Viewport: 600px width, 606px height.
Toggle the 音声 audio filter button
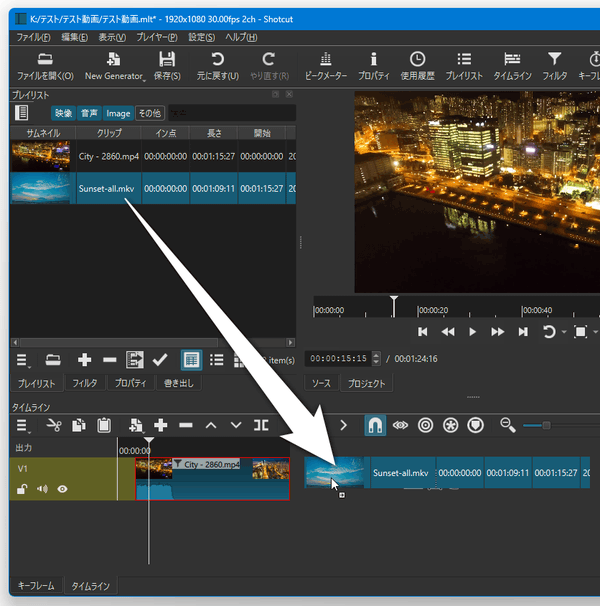point(89,113)
